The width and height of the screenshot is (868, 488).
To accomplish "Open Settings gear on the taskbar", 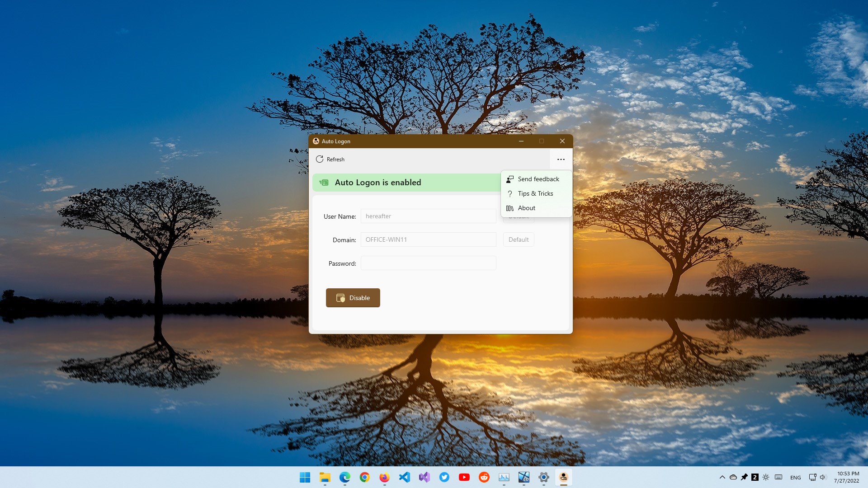I will coord(544,477).
